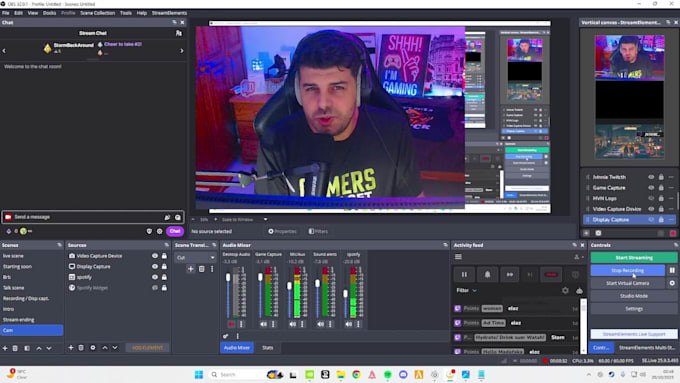Go to next chat highlight with right chevron

pyautogui.click(x=182, y=51)
